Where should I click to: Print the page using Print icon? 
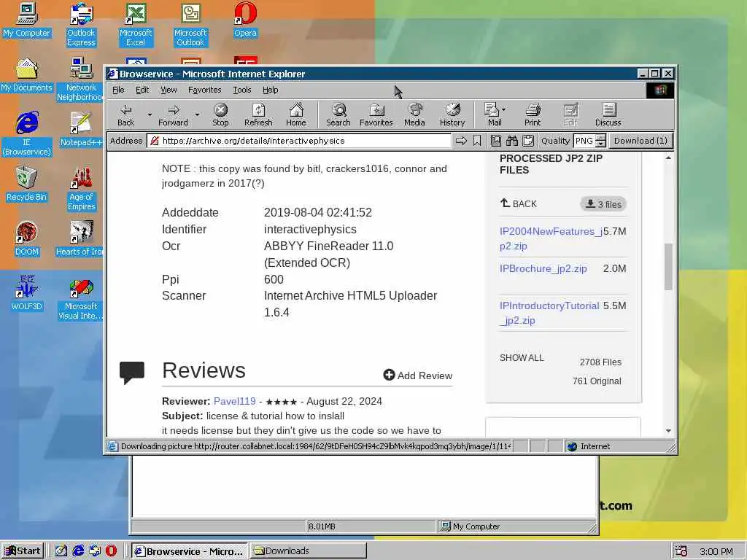pyautogui.click(x=533, y=114)
